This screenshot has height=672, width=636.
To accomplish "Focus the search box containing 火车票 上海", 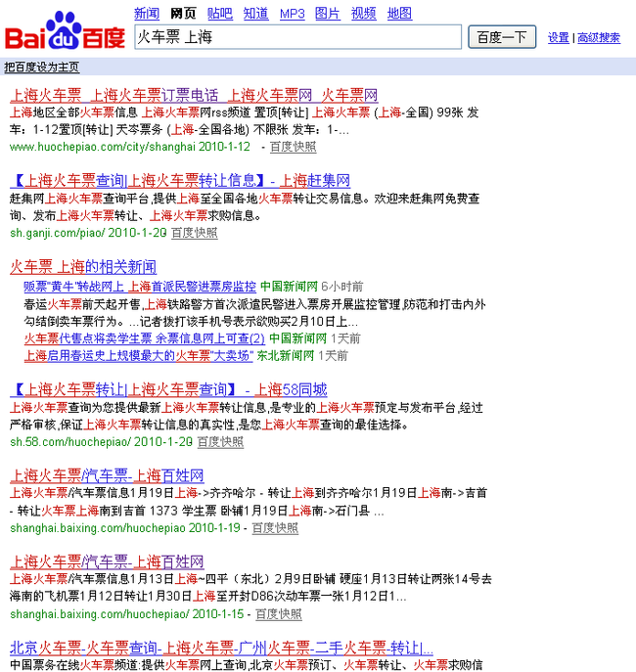I will tap(297, 37).
